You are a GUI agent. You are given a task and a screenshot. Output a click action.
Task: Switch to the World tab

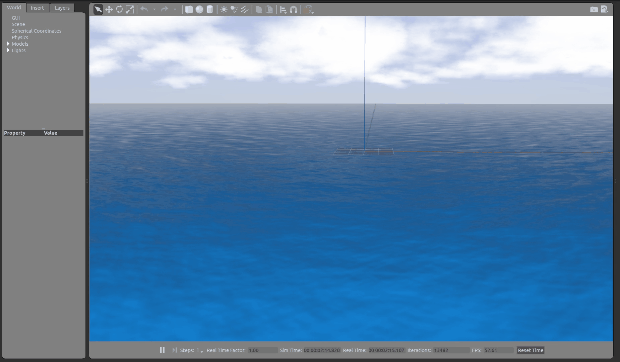click(14, 8)
